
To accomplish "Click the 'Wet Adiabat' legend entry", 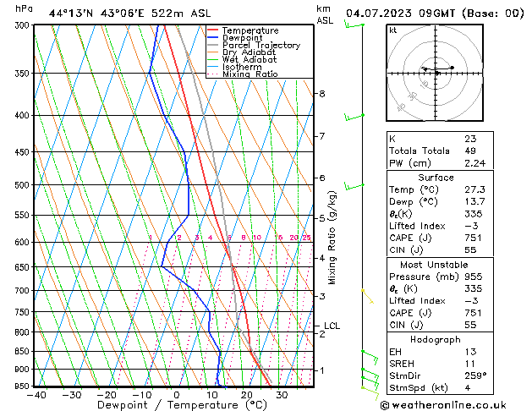I will click(x=250, y=59).
